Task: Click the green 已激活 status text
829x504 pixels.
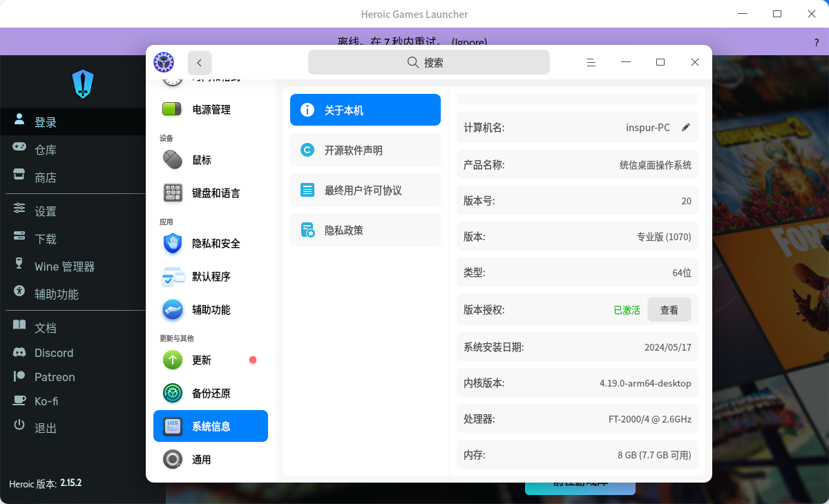Action: click(627, 310)
